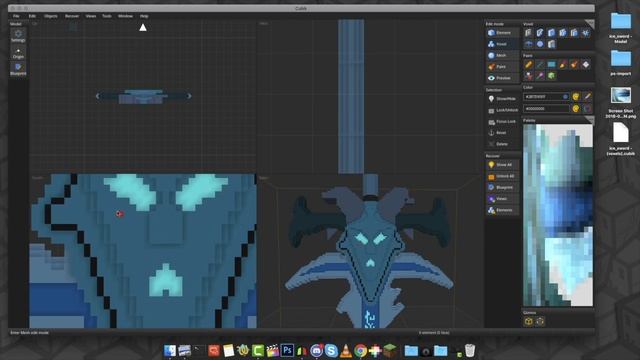This screenshot has height=360, width=640.
Task: Click Elements in Recover panel
Action: (x=502, y=210)
